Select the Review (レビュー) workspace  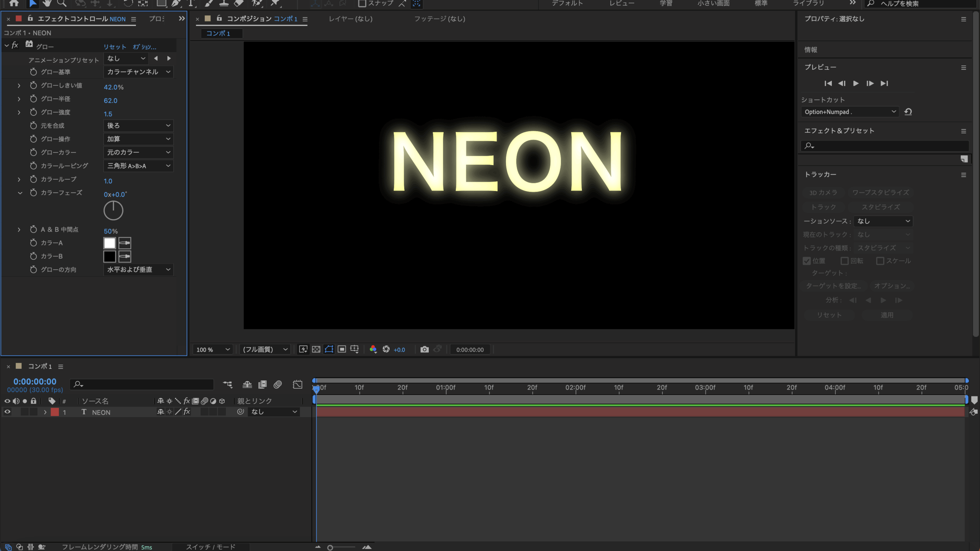[622, 3]
